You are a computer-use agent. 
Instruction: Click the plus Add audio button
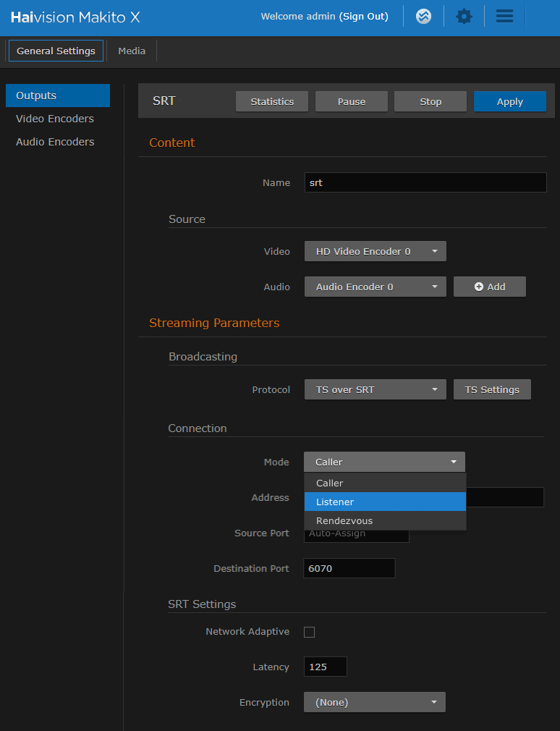[489, 287]
